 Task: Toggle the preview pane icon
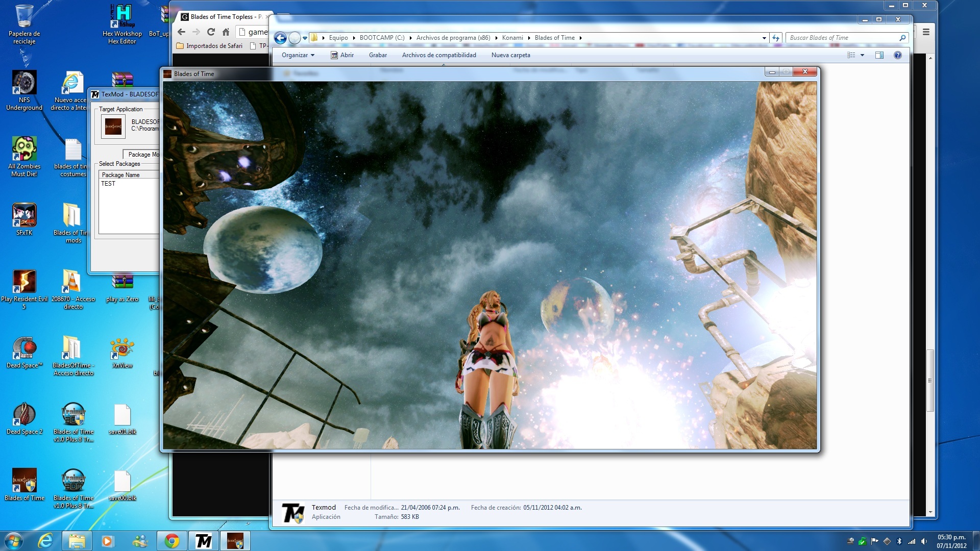click(879, 55)
